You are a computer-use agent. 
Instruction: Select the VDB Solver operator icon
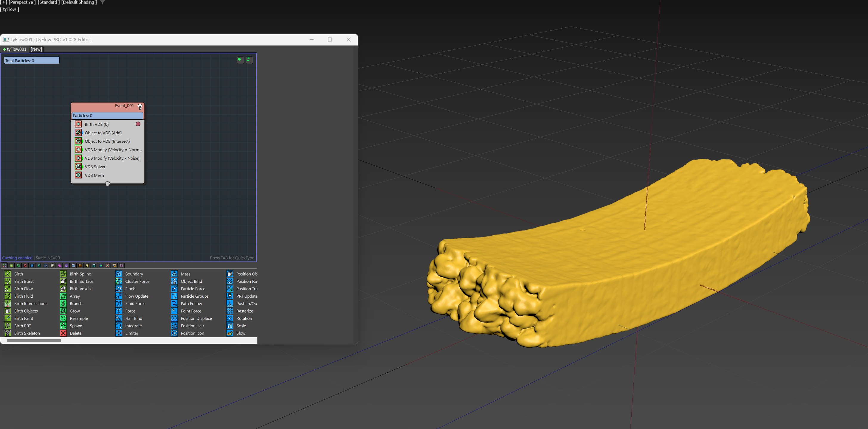point(78,167)
